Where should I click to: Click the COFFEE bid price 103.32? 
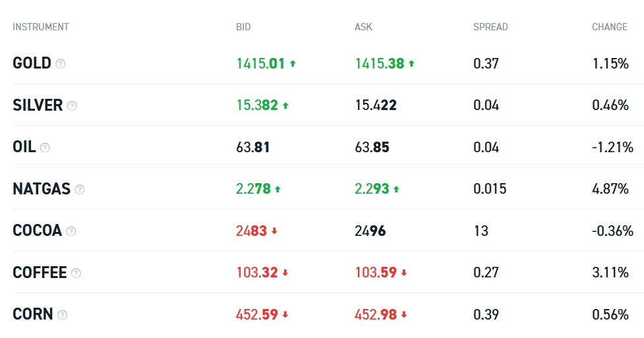256,273
